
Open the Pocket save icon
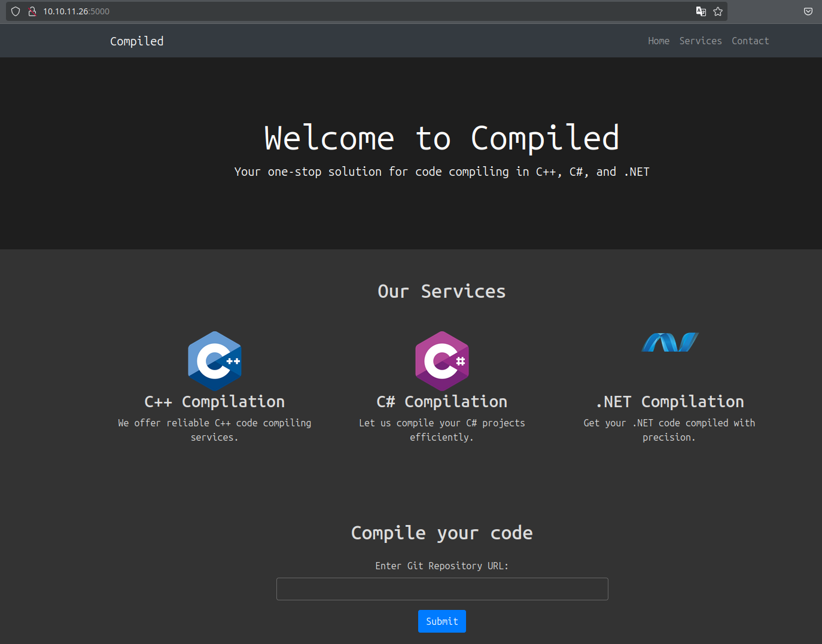click(808, 11)
